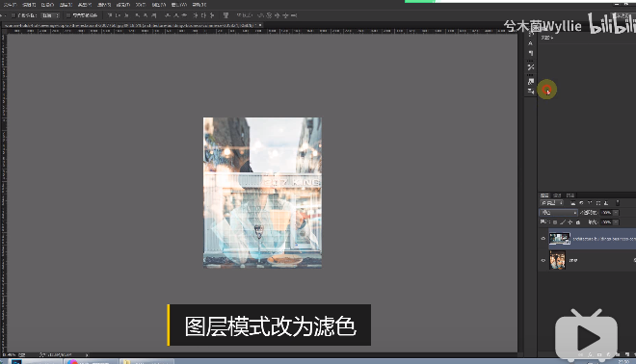Open the Character panel (A icon)

531,43
